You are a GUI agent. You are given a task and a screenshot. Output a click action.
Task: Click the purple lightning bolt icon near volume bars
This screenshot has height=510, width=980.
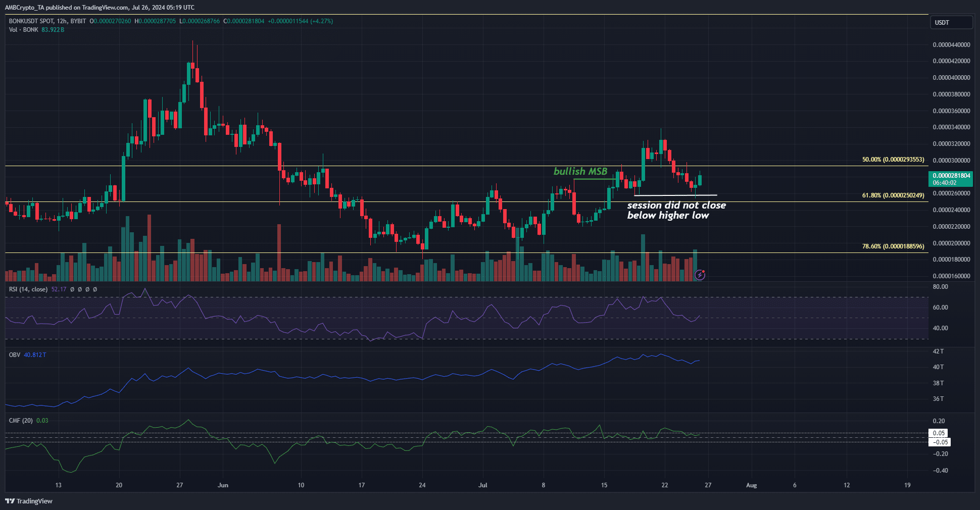[x=700, y=275]
